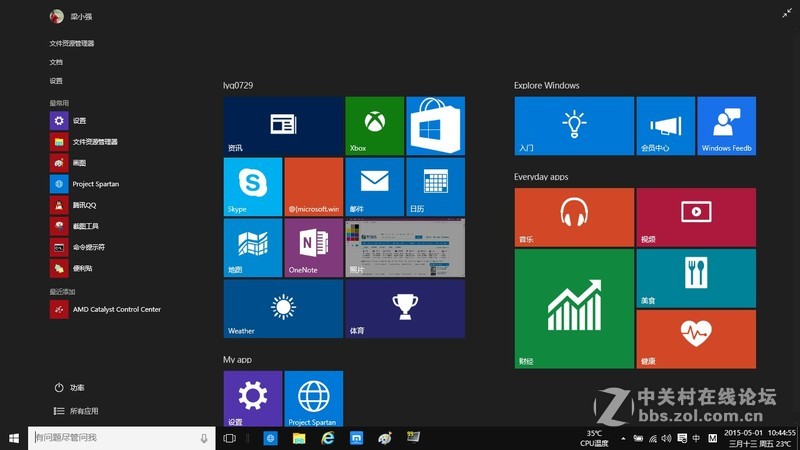Open the orange @{microsoft.win tile
Image resolution: width=800 pixels, height=450 pixels.
point(314,187)
